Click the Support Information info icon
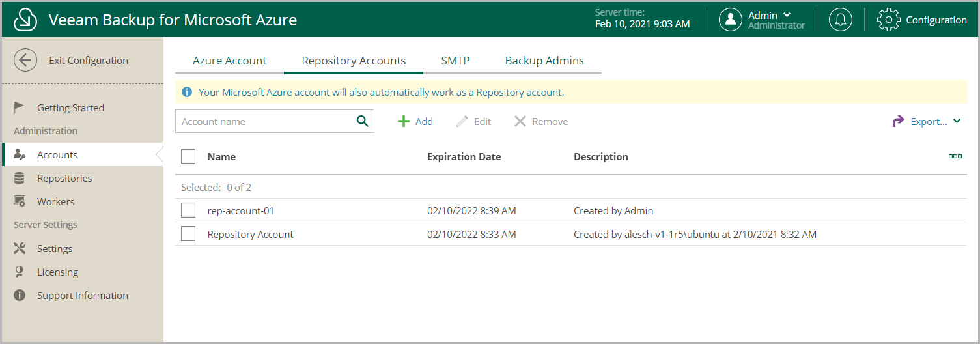This screenshot has height=344, width=980. pyautogui.click(x=20, y=295)
